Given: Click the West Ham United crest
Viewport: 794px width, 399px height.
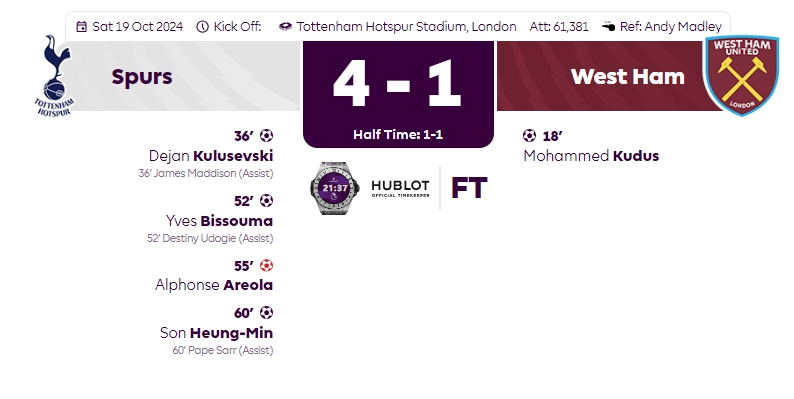Looking at the screenshot, I should coord(742,75).
